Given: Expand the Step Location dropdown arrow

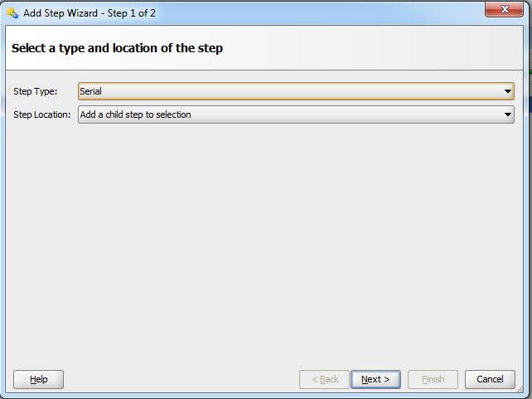Looking at the screenshot, I should coord(508,114).
